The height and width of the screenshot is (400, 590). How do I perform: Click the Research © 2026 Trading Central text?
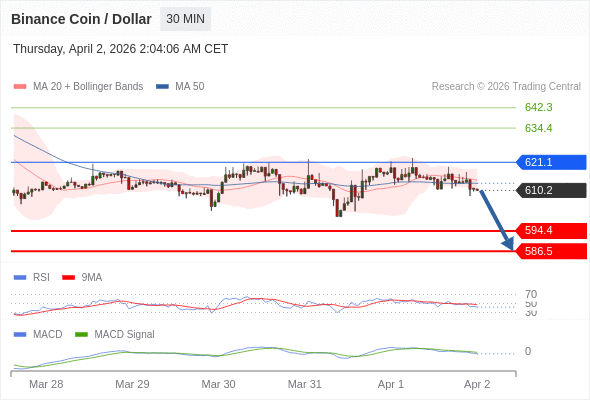506,87
